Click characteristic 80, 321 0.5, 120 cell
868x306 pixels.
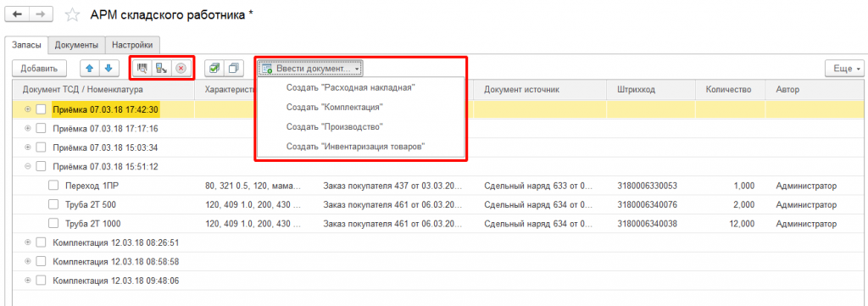click(253, 186)
